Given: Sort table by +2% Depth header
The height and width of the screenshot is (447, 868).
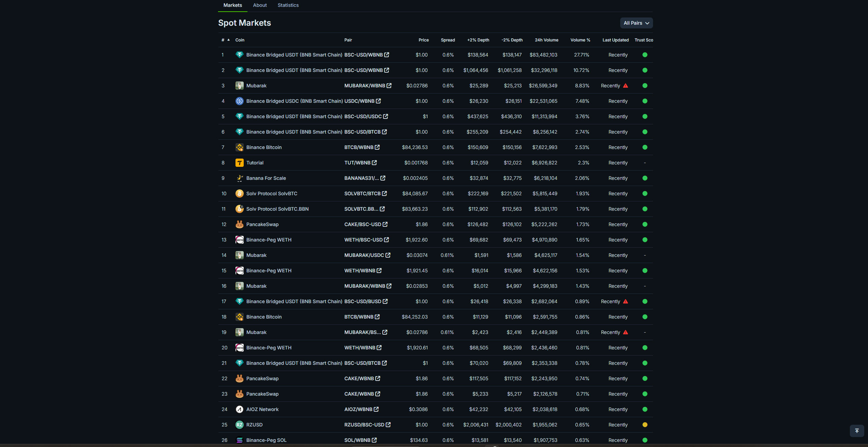Looking at the screenshot, I should (x=478, y=40).
